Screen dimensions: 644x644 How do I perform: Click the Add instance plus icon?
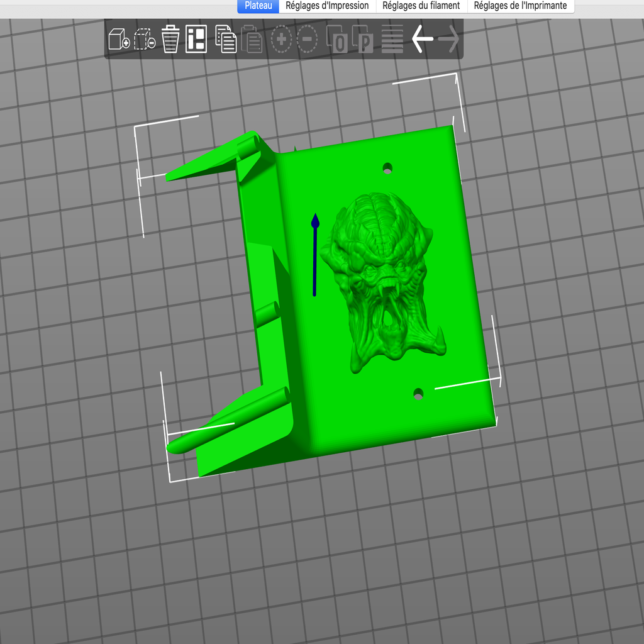281,39
